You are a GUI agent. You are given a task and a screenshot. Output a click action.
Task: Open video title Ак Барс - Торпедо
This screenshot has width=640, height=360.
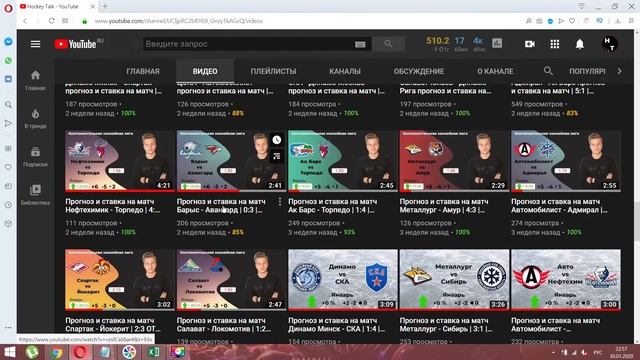click(333, 206)
